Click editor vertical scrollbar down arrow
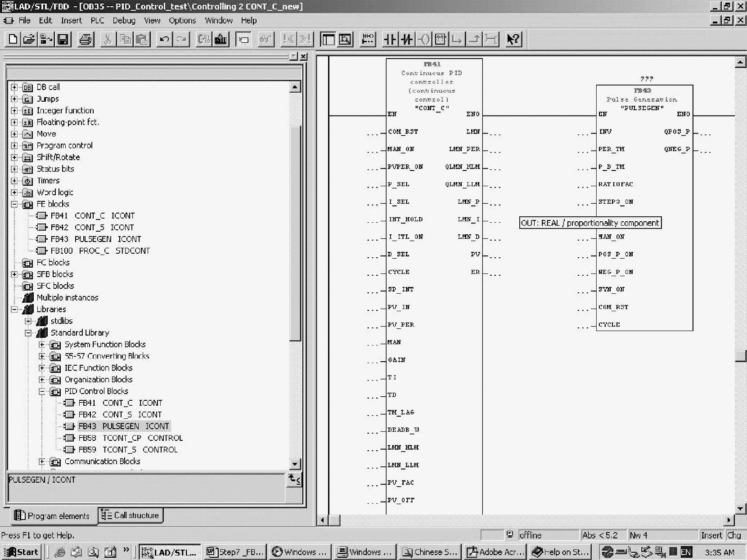 741,509
